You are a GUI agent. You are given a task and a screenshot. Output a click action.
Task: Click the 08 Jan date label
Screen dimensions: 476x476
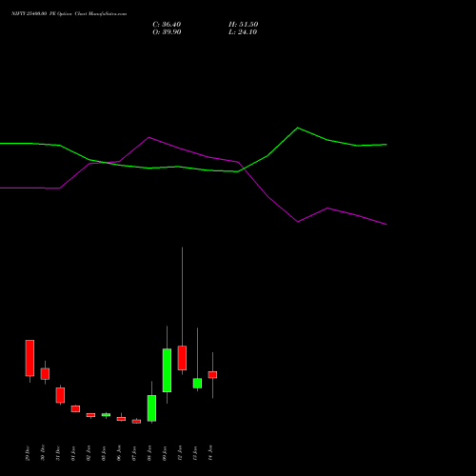149,453
